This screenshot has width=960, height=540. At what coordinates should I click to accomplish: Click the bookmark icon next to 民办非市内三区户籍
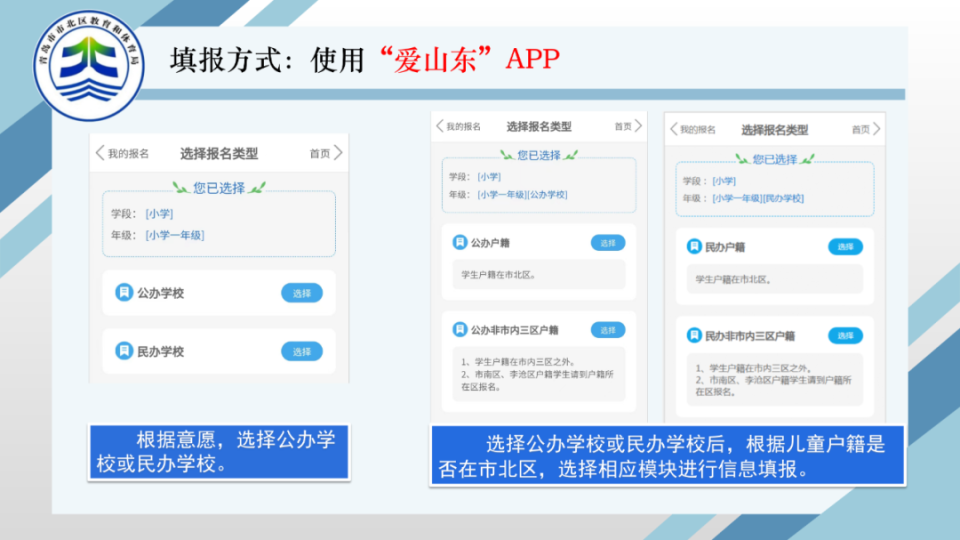(694, 336)
